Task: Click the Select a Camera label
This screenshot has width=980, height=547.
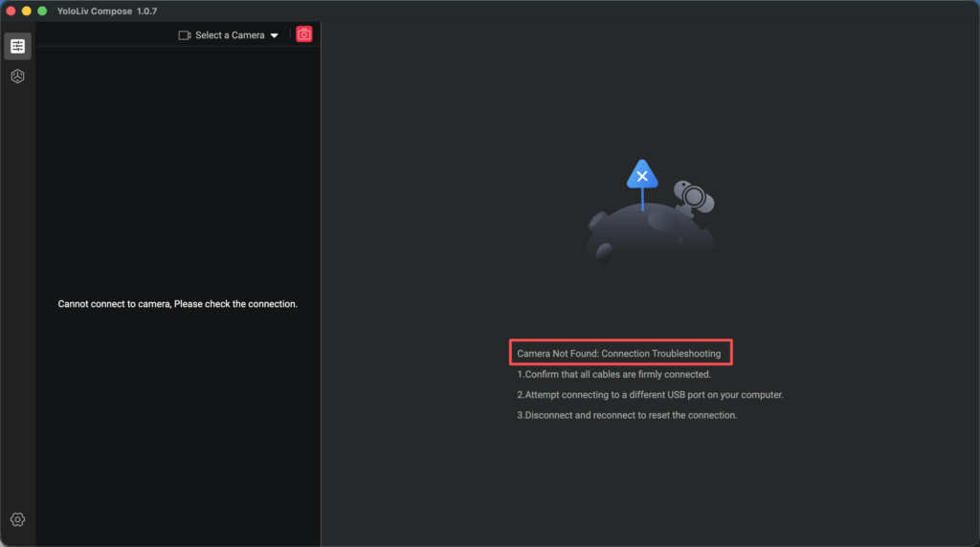Action: [x=230, y=35]
